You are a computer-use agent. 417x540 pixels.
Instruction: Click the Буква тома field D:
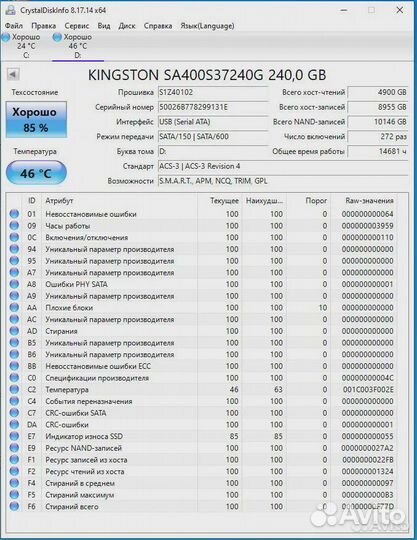[x=213, y=152]
